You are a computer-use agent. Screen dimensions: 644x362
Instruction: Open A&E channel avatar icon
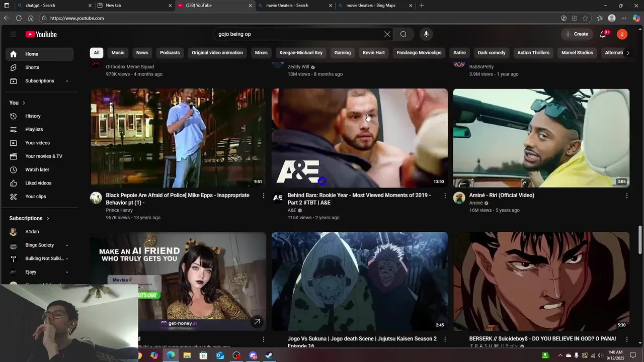[x=278, y=198]
